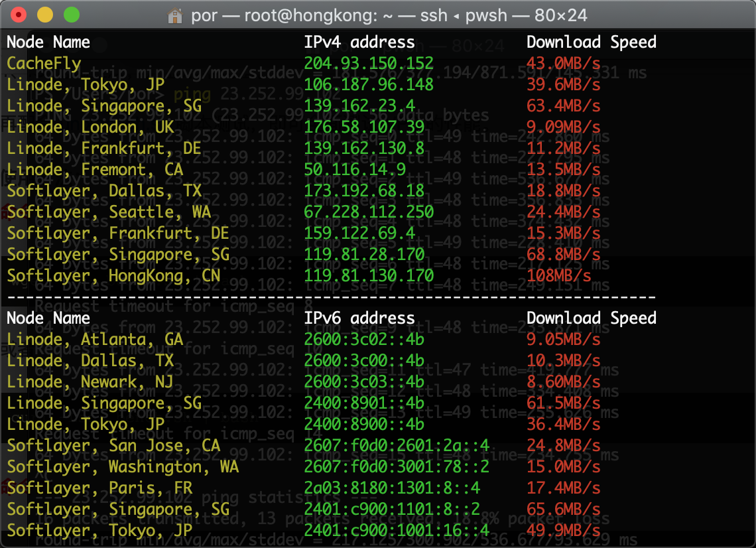Click the 'CacheFly' node name

(x=44, y=63)
